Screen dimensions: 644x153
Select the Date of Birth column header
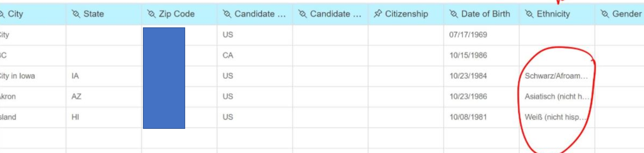pos(481,14)
